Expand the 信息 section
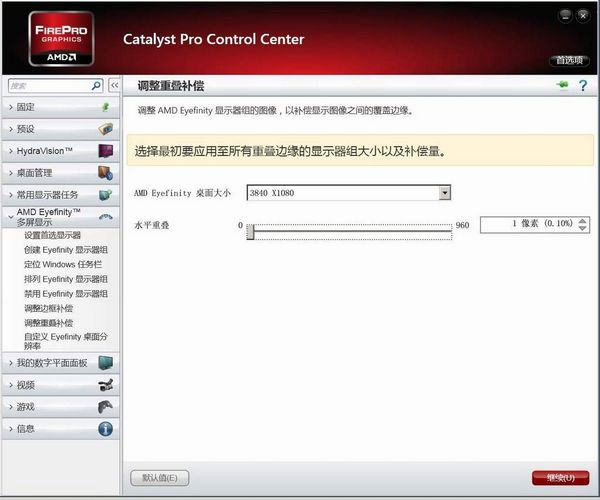Screen dimensions: 600x500 [11, 429]
